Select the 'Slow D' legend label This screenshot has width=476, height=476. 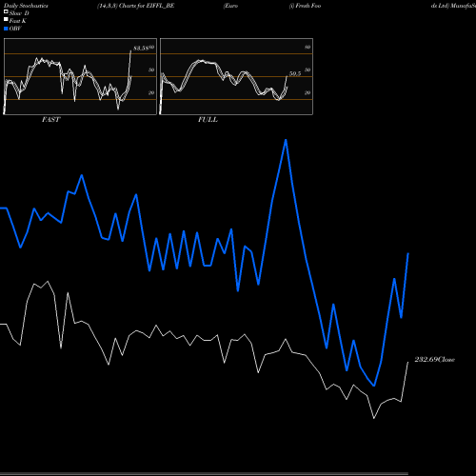19,13
